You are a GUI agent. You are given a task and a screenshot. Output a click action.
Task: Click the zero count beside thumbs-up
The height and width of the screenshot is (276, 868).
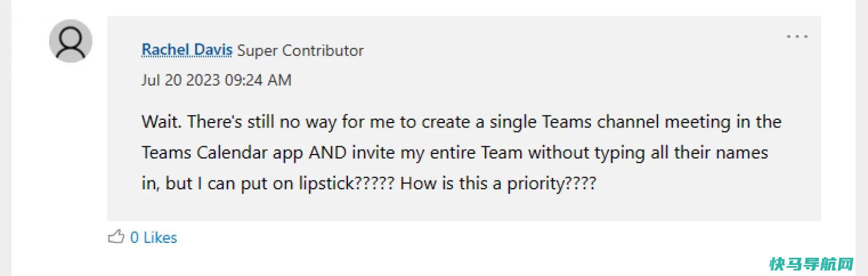134,237
